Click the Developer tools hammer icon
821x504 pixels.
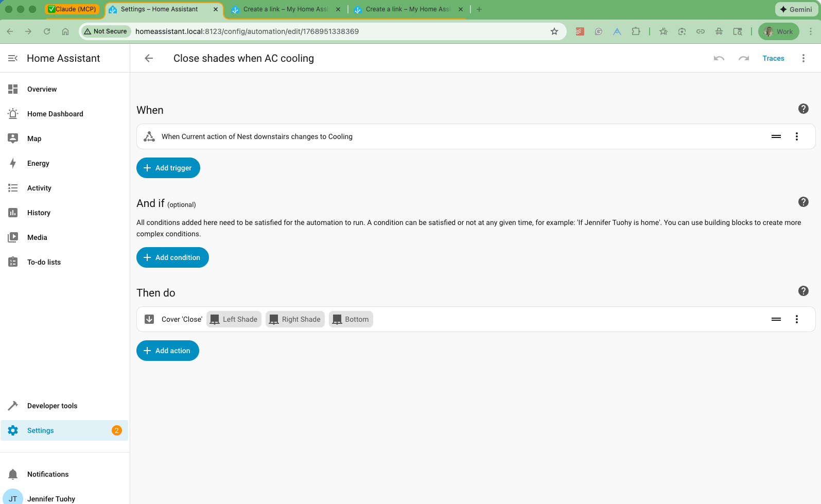(13, 406)
